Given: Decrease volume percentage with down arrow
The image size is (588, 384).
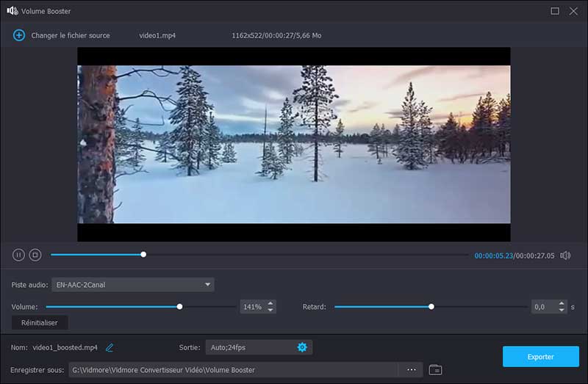Looking at the screenshot, I should [x=270, y=310].
